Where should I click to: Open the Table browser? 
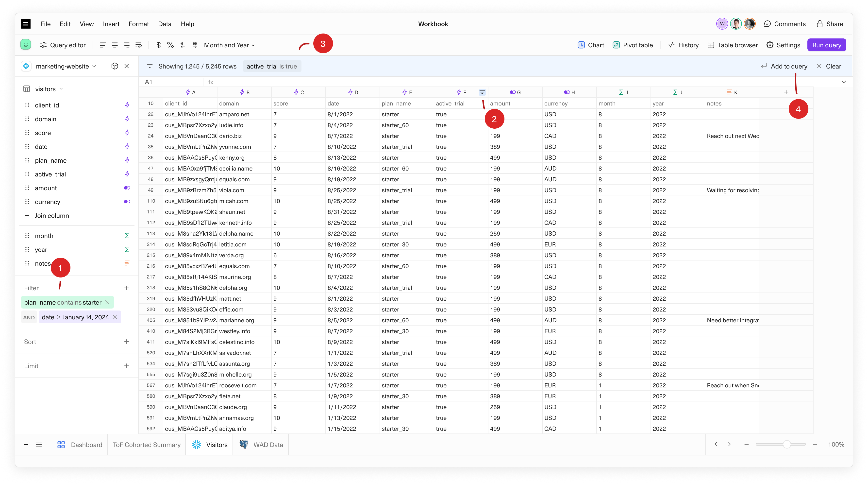click(x=733, y=45)
